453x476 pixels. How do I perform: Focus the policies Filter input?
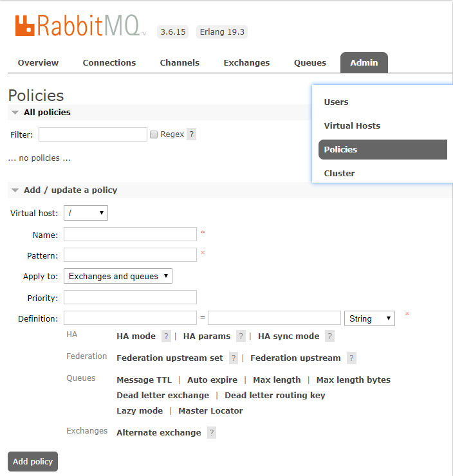pyautogui.click(x=93, y=134)
